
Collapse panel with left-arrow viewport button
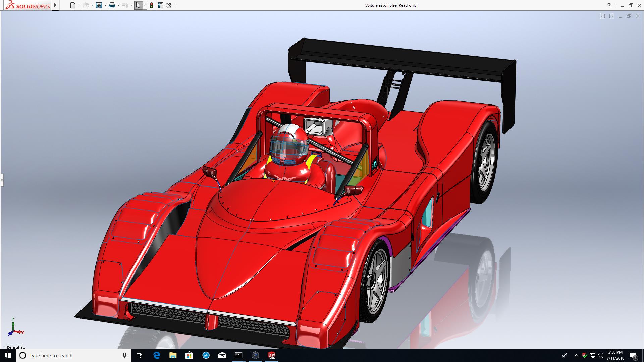[x=603, y=16]
